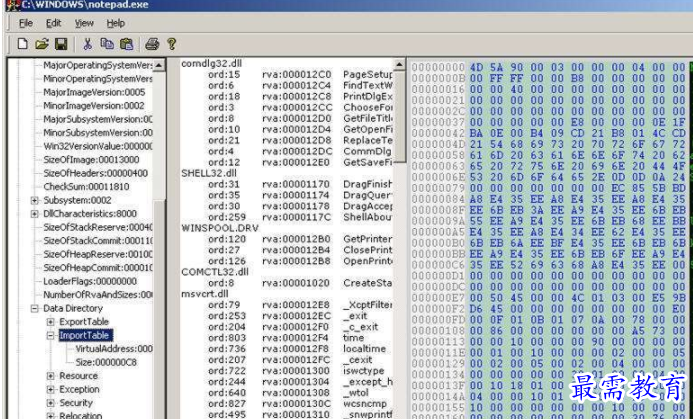Open the Help menu

pos(115,23)
